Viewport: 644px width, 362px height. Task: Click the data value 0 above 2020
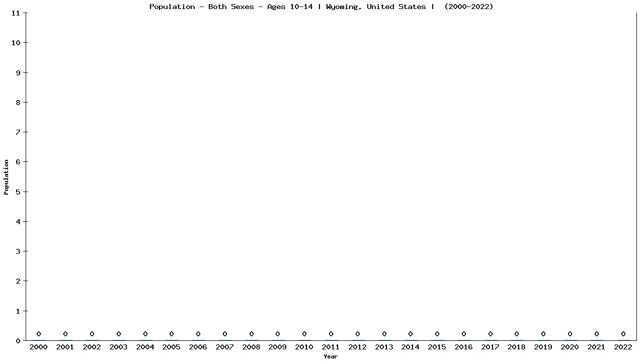570,334
